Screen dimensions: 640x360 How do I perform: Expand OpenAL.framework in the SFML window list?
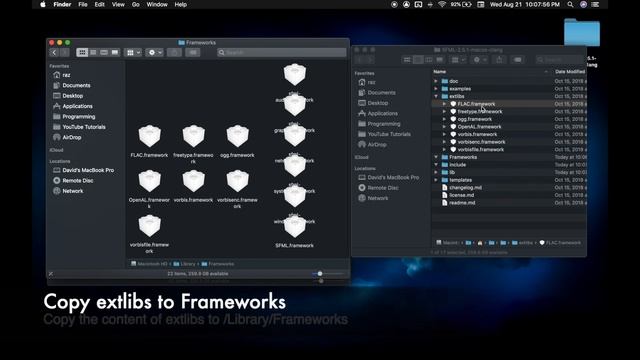click(x=444, y=127)
